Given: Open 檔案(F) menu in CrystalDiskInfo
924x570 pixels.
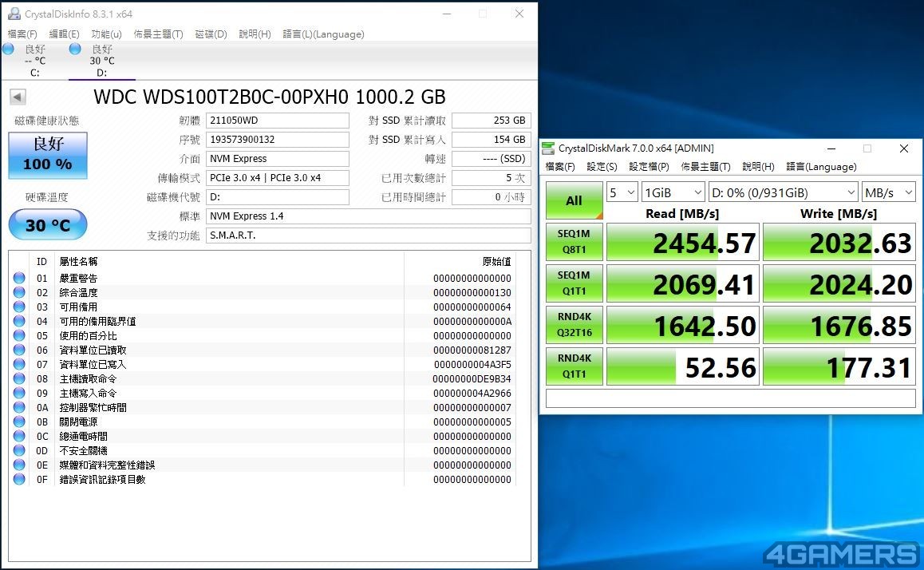Looking at the screenshot, I should click(22, 34).
